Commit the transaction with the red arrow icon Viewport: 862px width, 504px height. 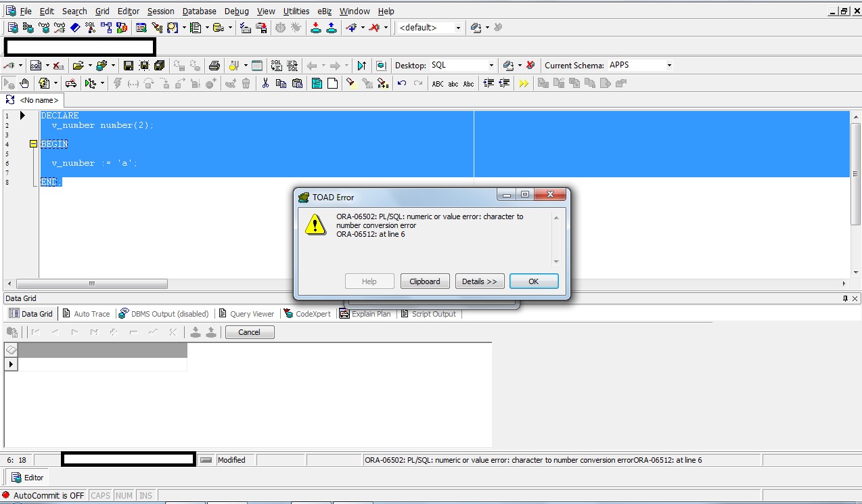coord(315,27)
